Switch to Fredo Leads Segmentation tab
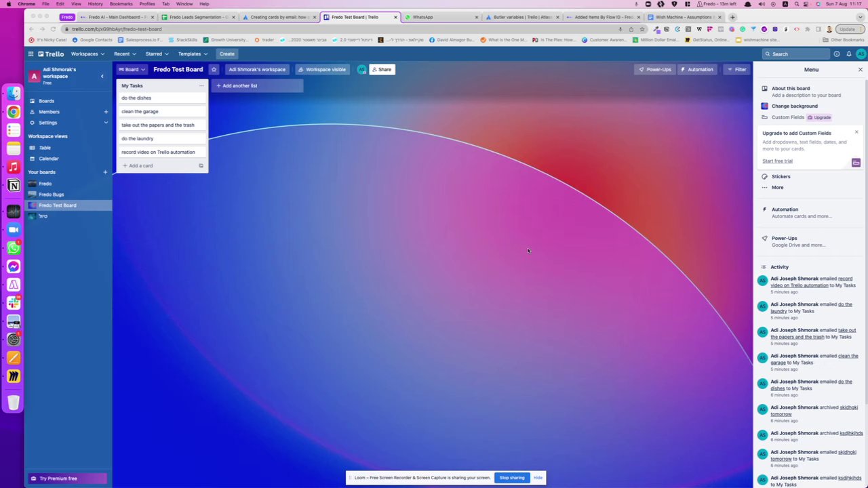 (199, 17)
